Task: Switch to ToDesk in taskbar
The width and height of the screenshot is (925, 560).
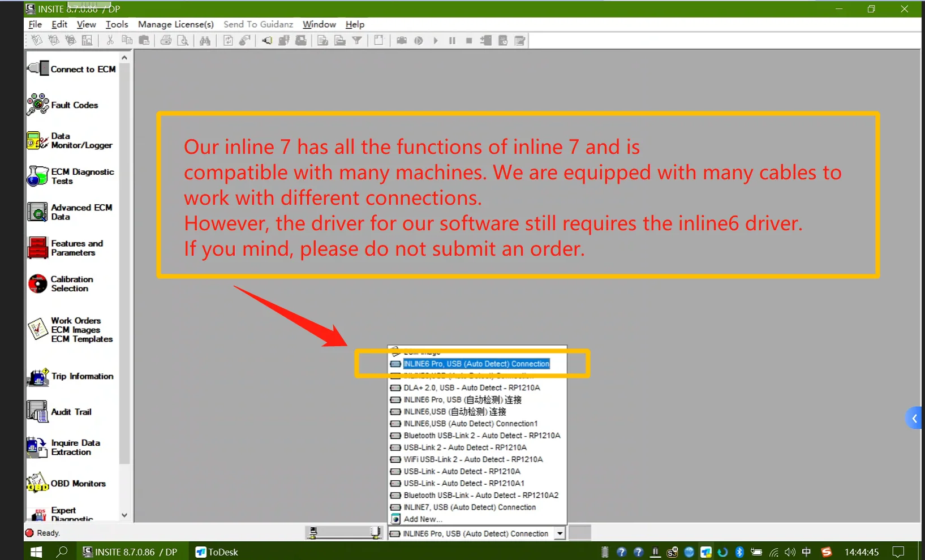Action: (217, 552)
